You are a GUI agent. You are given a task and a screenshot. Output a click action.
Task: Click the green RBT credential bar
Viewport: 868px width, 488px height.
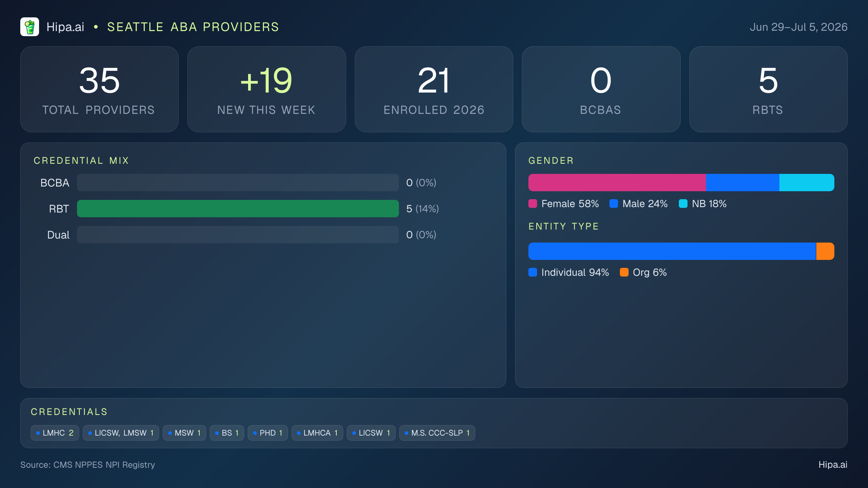[x=238, y=209]
